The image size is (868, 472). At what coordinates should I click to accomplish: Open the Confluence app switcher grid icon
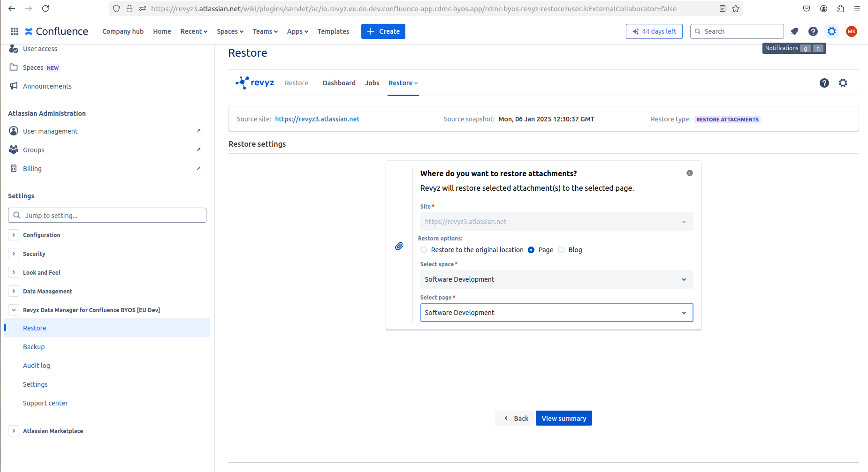coord(15,31)
